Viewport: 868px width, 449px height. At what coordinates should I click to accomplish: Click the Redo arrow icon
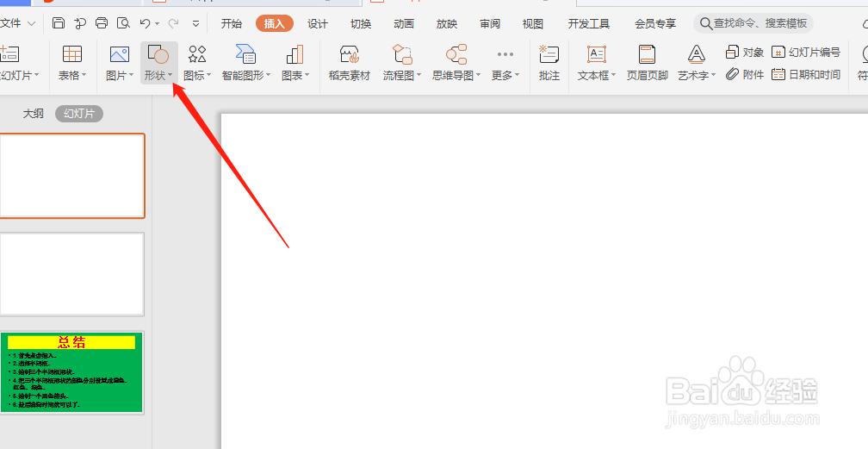173,23
